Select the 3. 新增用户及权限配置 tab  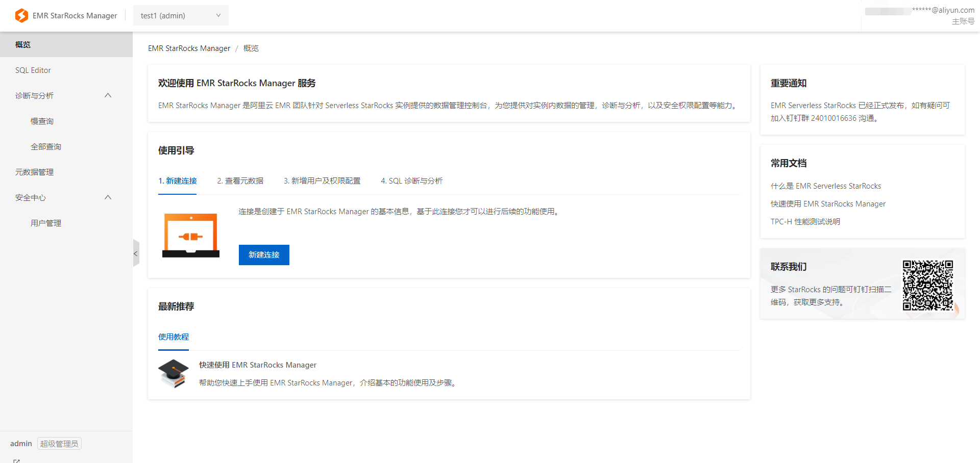322,181
